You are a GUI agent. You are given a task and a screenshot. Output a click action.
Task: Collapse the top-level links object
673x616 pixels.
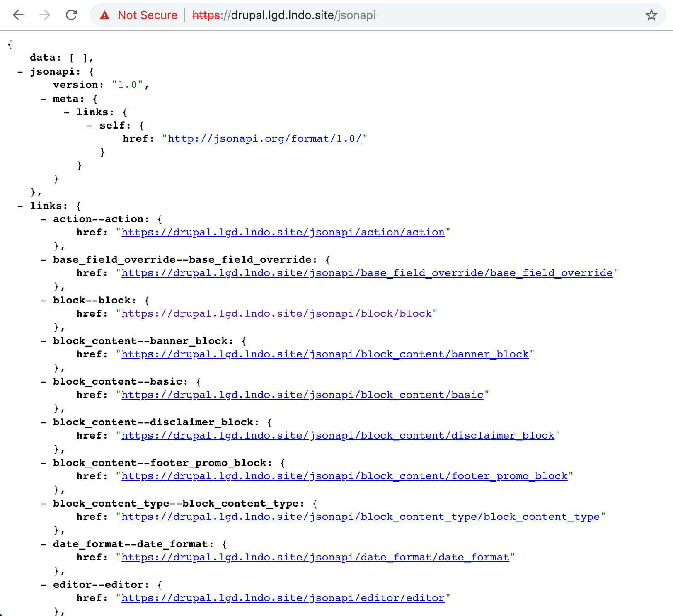pos(19,206)
